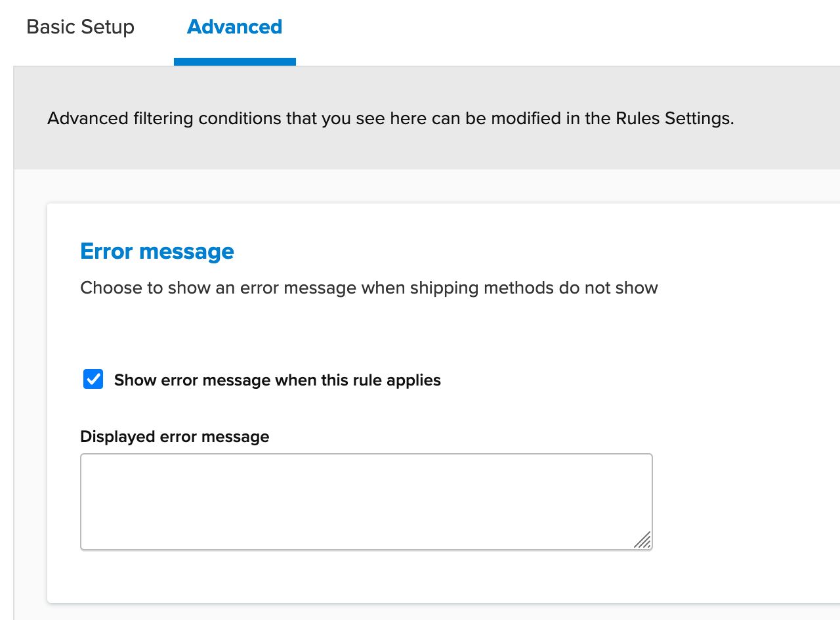
Task: Click the blue underline beneath the Advanced tab
Action: pos(234,62)
